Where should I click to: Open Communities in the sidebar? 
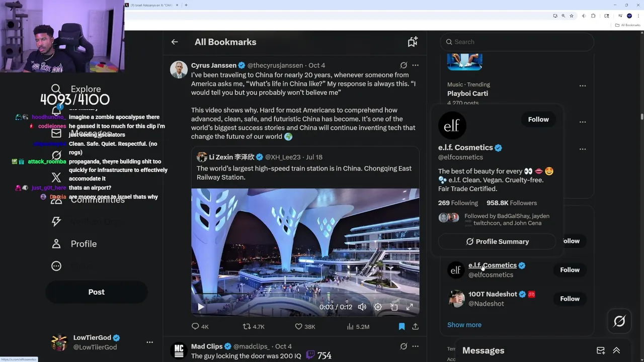tap(88, 200)
